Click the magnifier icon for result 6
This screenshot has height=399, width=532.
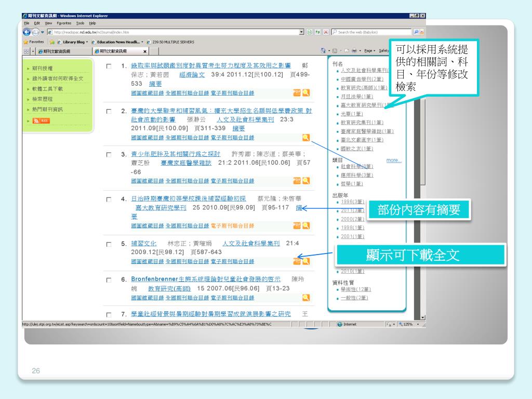[306, 297]
